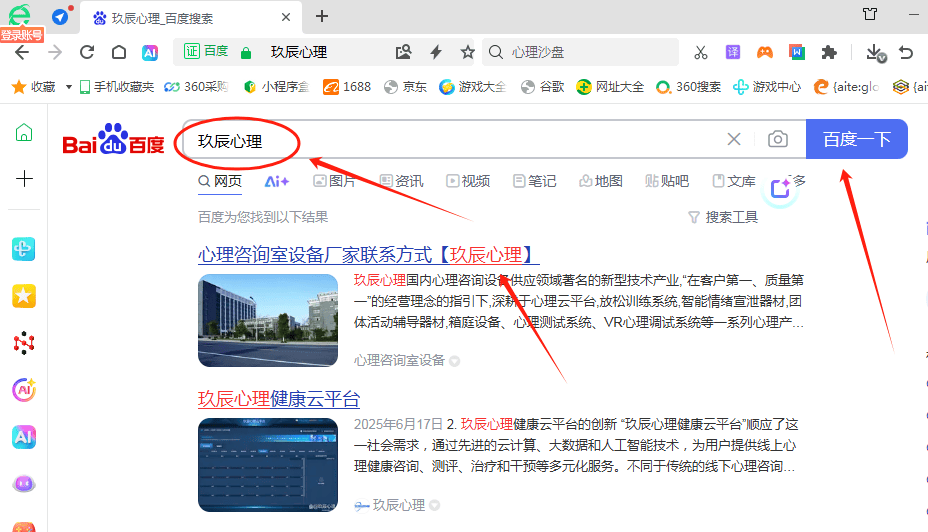This screenshot has width=928, height=532.
Task: Switch to the 图片 search tab
Action: pos(334,181)
